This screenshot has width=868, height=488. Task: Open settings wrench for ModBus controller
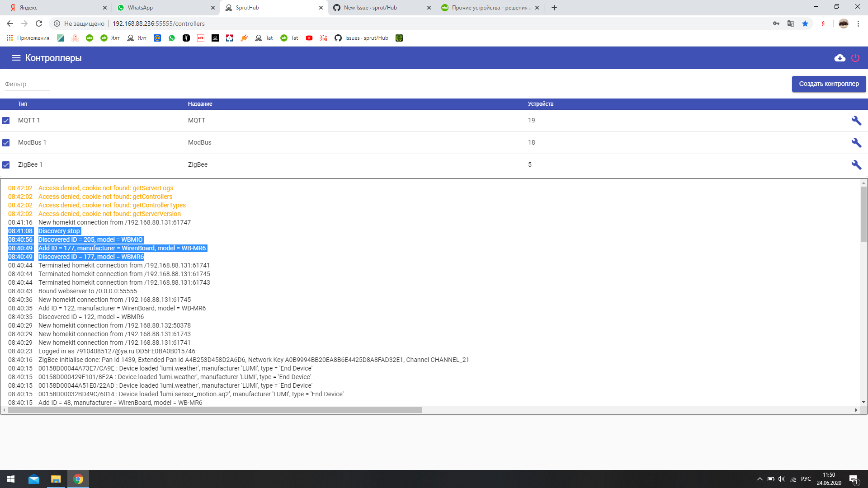pos(857,142)
